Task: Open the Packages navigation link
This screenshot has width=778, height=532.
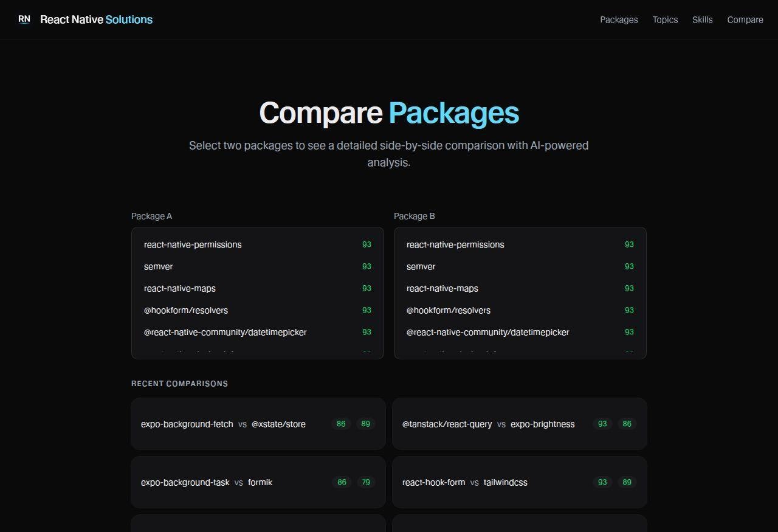Action: click(619, 19)
